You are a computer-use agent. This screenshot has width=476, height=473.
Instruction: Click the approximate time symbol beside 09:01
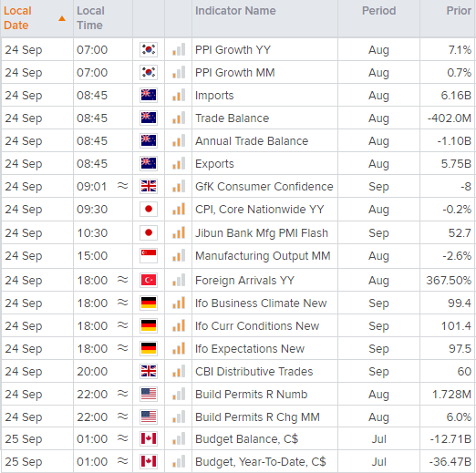(122, 185)
